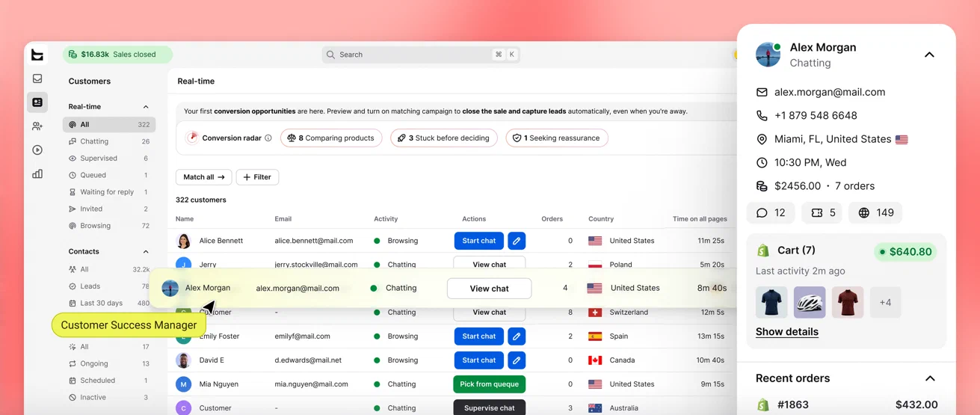The image size is (980, 415).
Task: Click the Conversion radar info icon
Action: pyautogui.click(x=268, y=138)
